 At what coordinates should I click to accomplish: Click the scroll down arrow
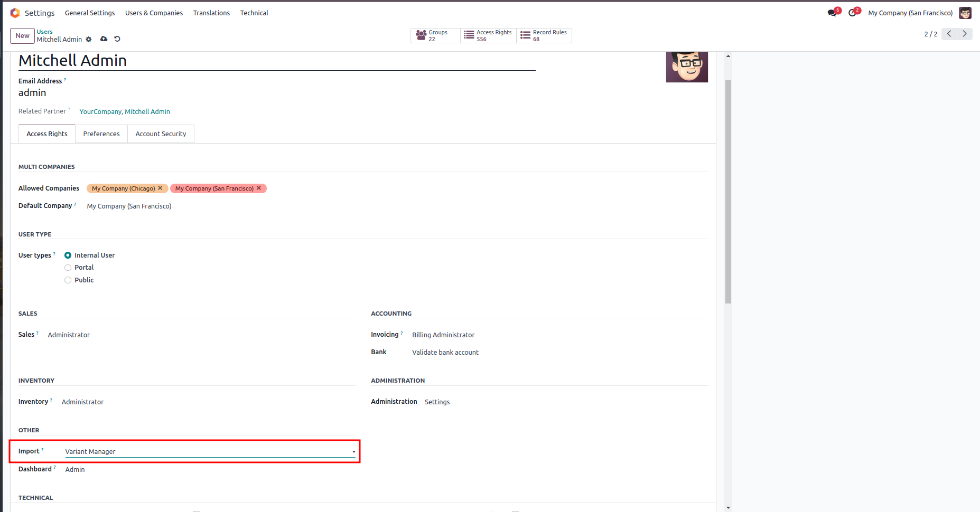tap(728, 508)
